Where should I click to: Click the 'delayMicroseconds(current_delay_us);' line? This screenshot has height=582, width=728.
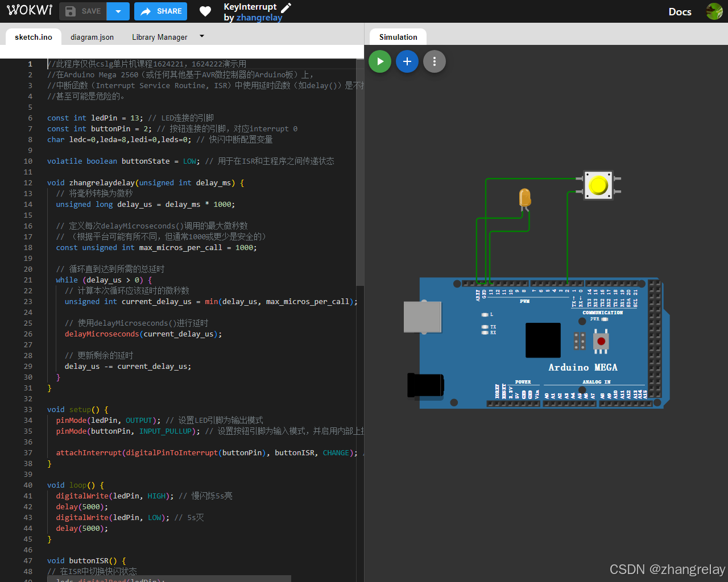143,334
